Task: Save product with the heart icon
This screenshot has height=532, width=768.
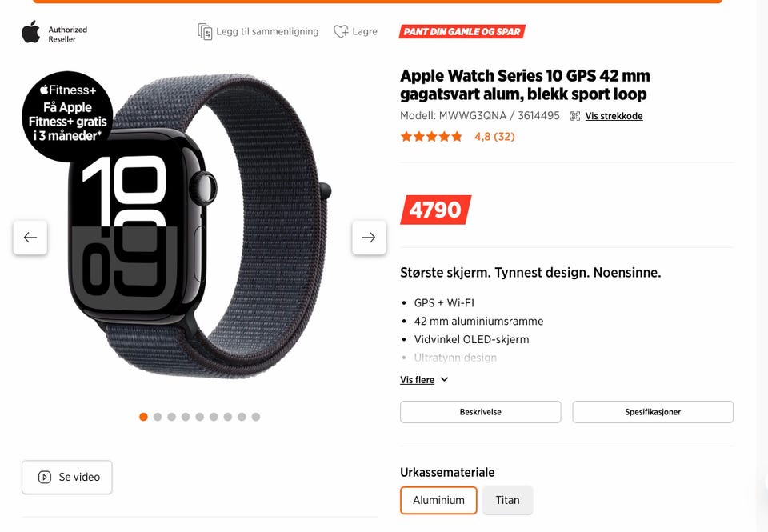Action: [x=341, y=31]
